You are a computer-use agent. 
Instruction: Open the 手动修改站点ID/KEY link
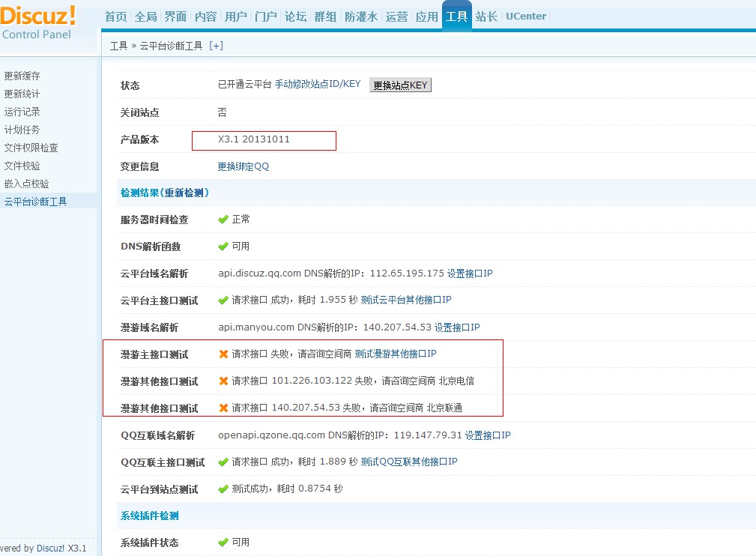tap(318, 84)
